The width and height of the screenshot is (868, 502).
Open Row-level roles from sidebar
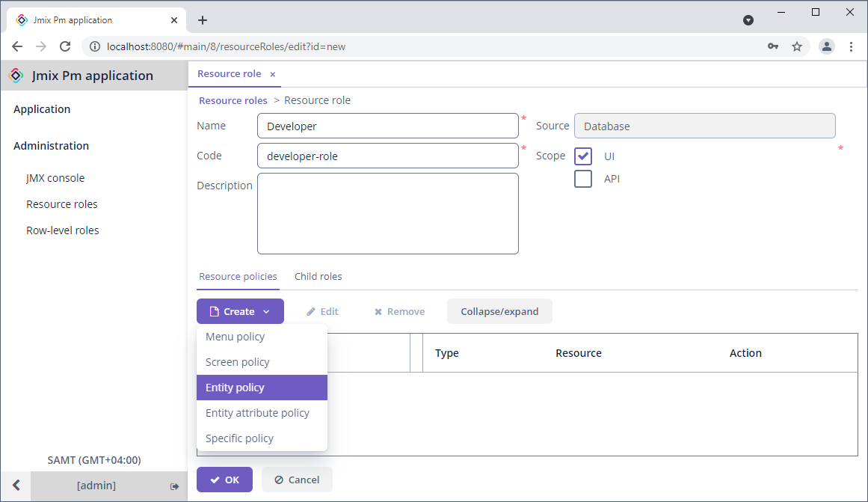point(63,230)
